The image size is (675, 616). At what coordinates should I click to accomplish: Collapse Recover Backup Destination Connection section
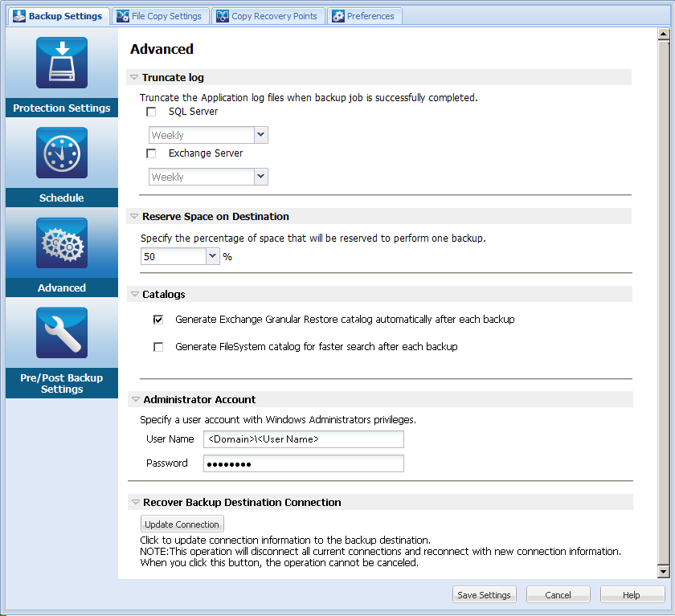click(x=136, y=503)
